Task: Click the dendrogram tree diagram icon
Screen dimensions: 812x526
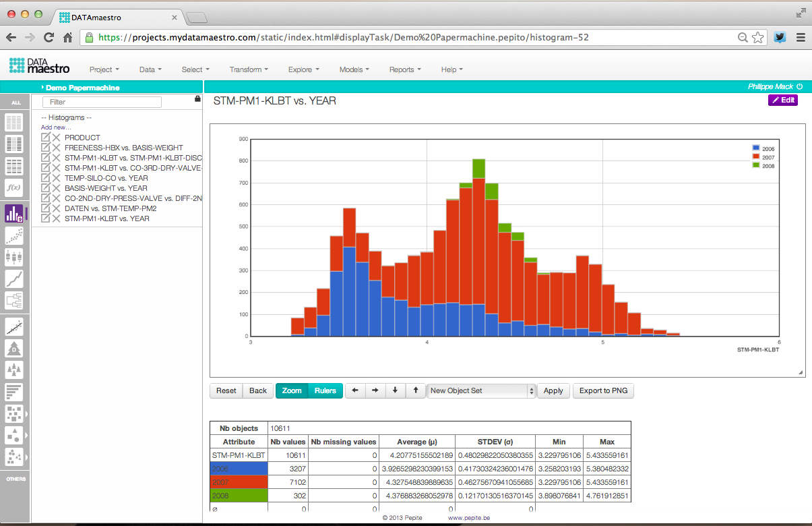Action: pyautogui.click(x=14, y=300)
